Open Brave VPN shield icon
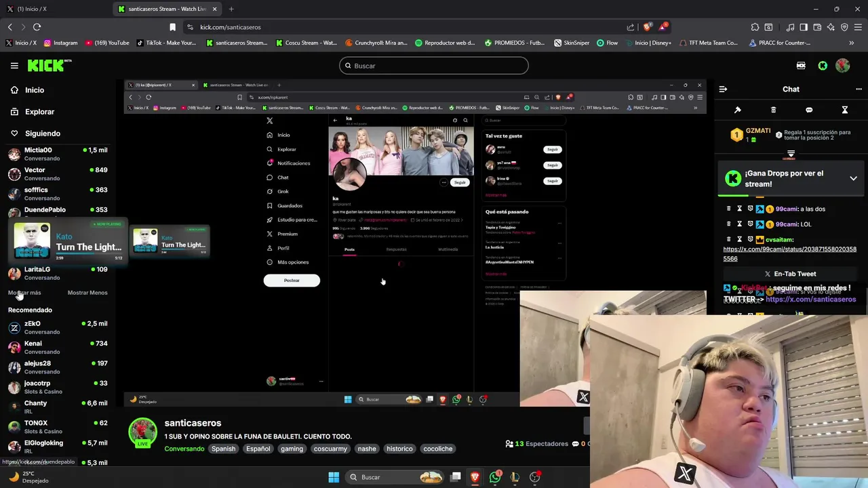This screenshot has width=868, height=488. coord(844,27)
